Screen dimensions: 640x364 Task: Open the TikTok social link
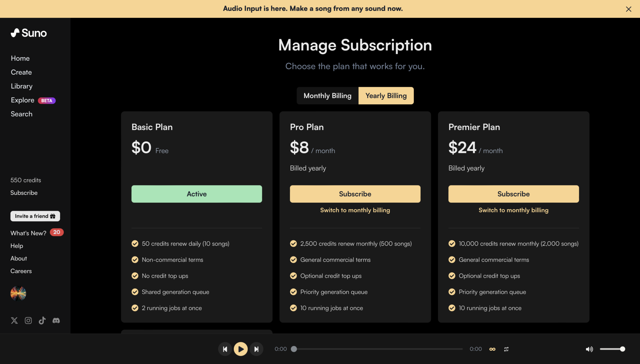click(x=42, y=321)
